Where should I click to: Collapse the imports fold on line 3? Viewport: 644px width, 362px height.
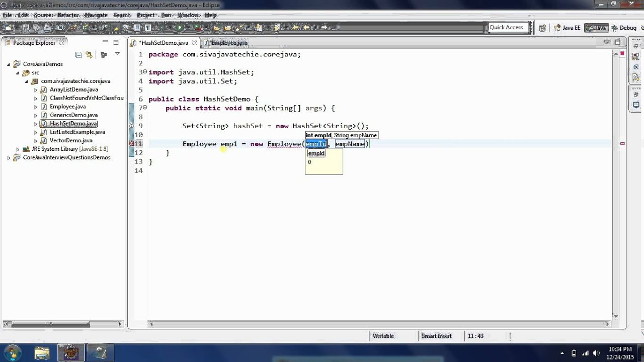click(145, 72)
